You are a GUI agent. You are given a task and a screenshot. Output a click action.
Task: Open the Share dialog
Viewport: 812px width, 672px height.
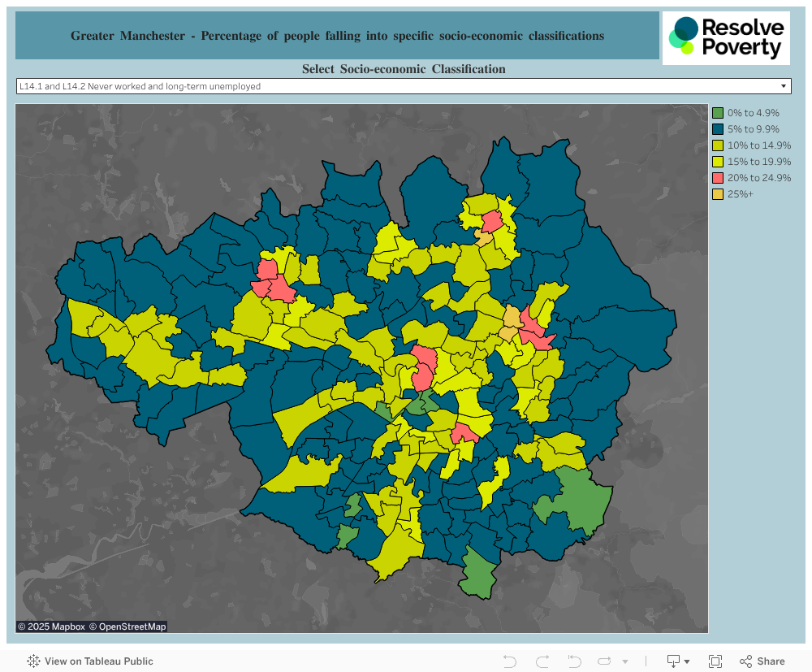762,661
